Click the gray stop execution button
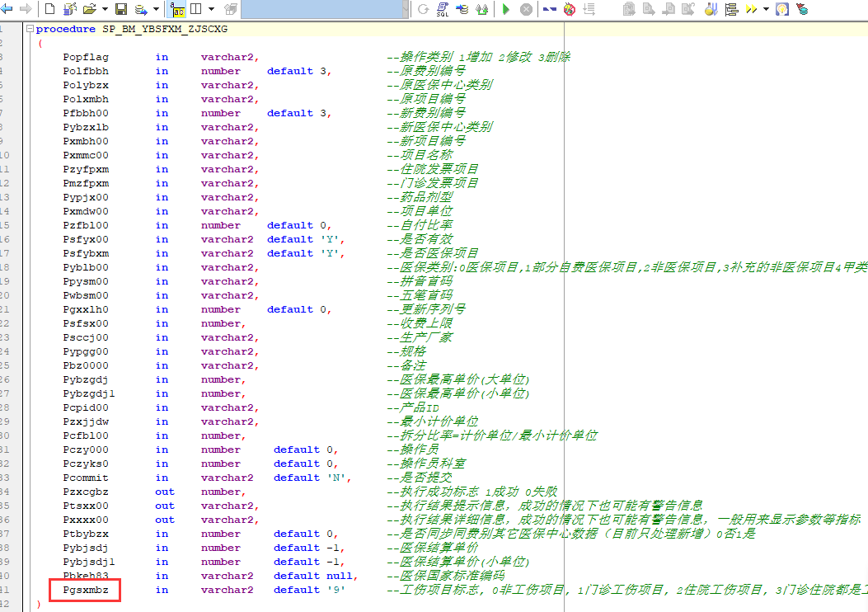The image size is (868, 612). click(x=527, y=9)
